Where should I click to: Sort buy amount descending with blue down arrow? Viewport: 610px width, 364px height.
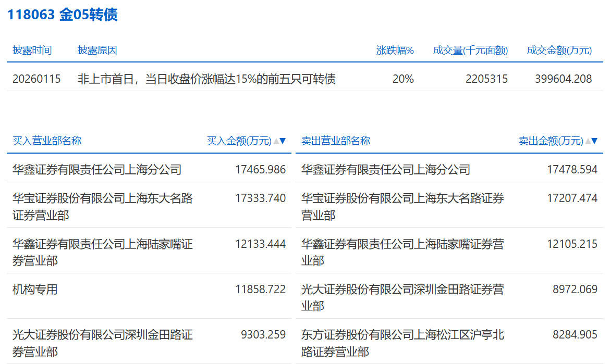[283, 141]
